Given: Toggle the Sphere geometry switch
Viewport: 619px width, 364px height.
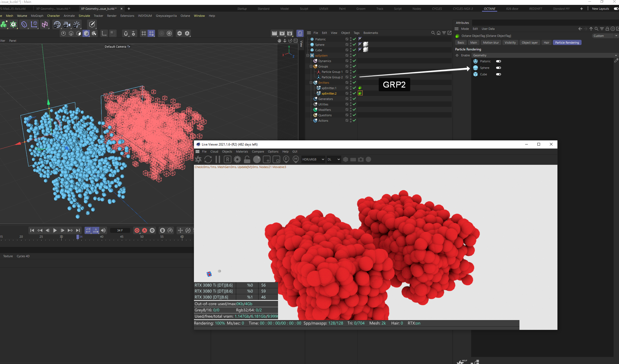Looking at the screenshot, I should (498, 68).
